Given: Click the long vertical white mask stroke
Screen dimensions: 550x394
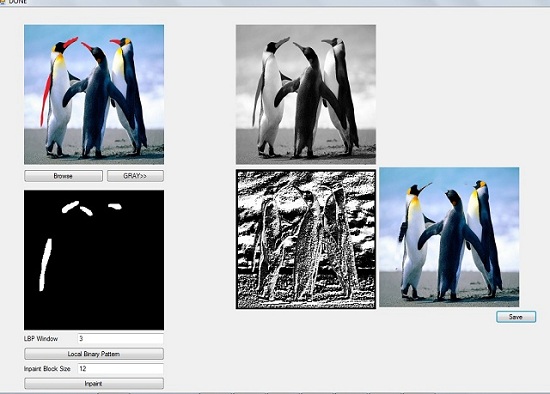Looking at the screenshot, I should click(46, 265).
